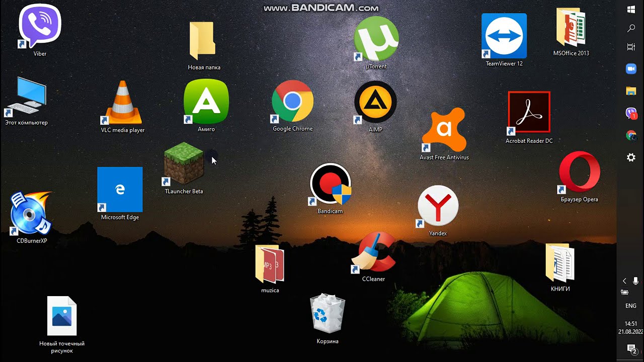Open the AIMP player shortcut
The height and width of the screenshot is (362, 644).
[375, 103]
